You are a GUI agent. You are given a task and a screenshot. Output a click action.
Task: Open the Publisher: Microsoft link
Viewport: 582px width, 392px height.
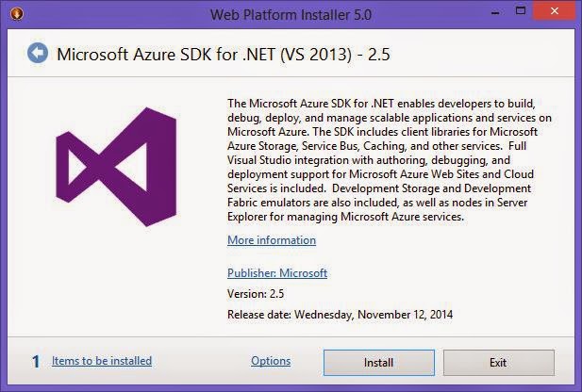pyautogui.click(x=277, y=273)
